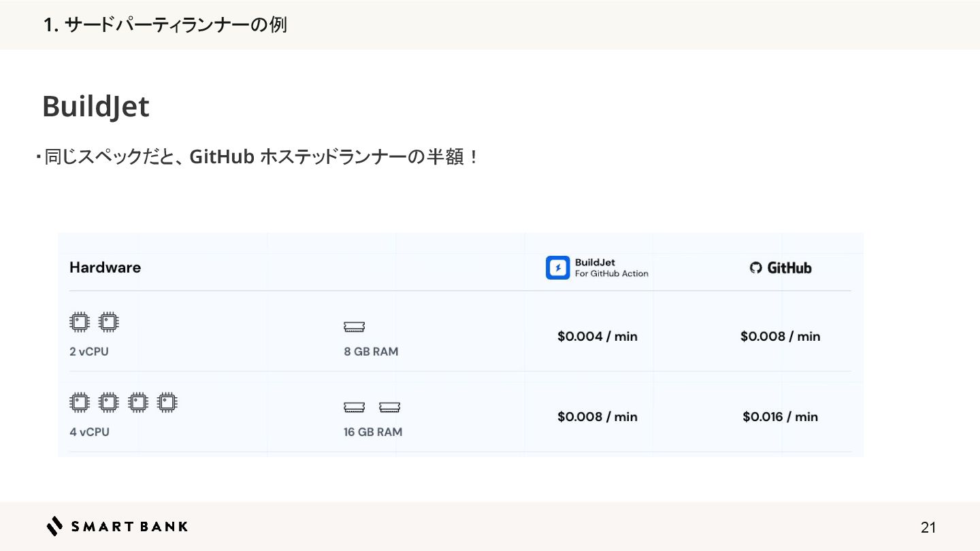The width and height of the screenshot is (980, 551).
Task: Click the BuildJet lightning bolt logo icon
Action: pyautogui.click(x=557, y=268)
